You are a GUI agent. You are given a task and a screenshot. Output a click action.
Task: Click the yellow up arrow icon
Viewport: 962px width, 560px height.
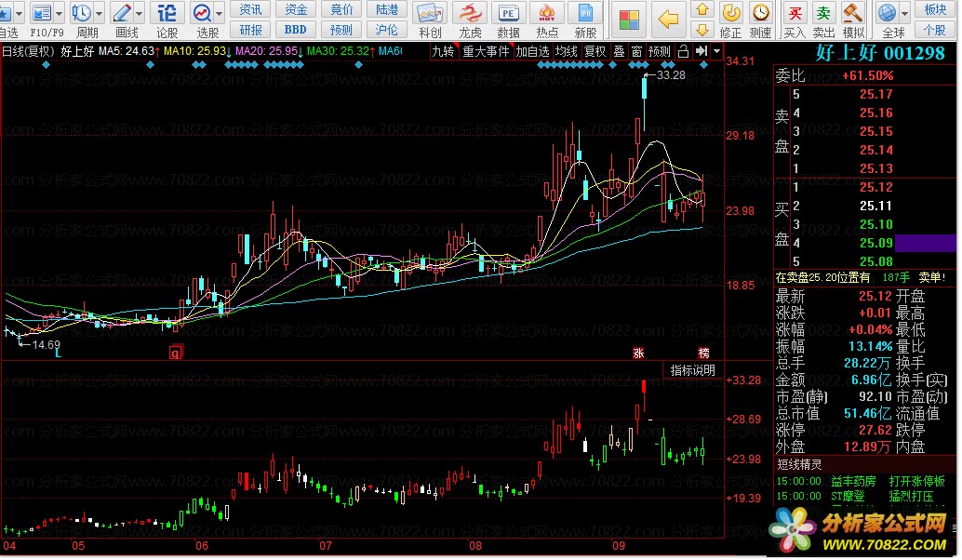[702, 9]
